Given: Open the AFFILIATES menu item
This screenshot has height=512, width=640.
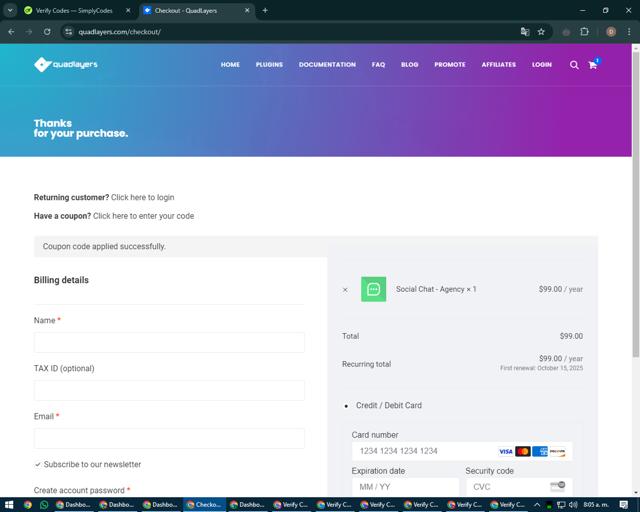Looking at the screenshot, I should (x=498, y=65).
